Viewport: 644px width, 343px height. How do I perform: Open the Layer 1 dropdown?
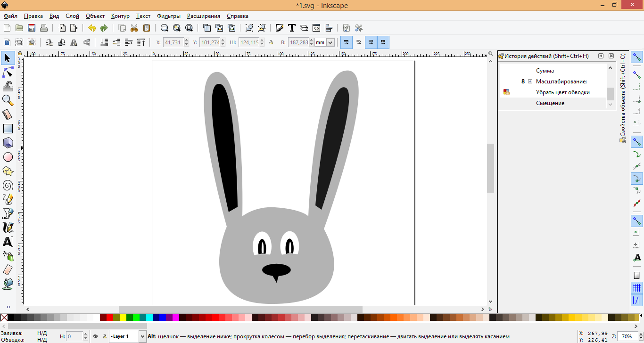pos(142,336)
